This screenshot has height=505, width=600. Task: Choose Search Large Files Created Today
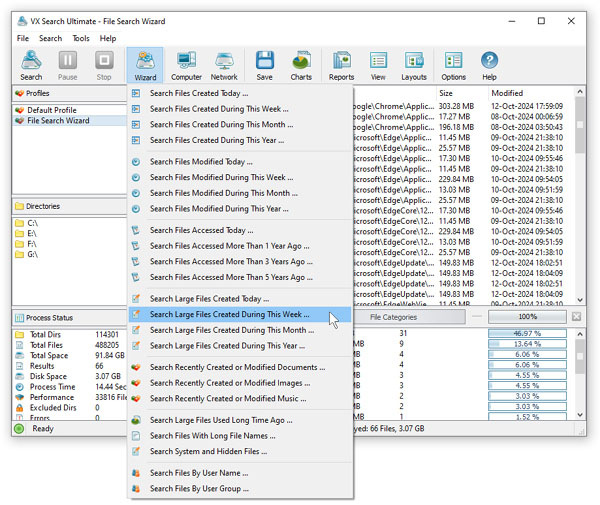pos(240,299)
